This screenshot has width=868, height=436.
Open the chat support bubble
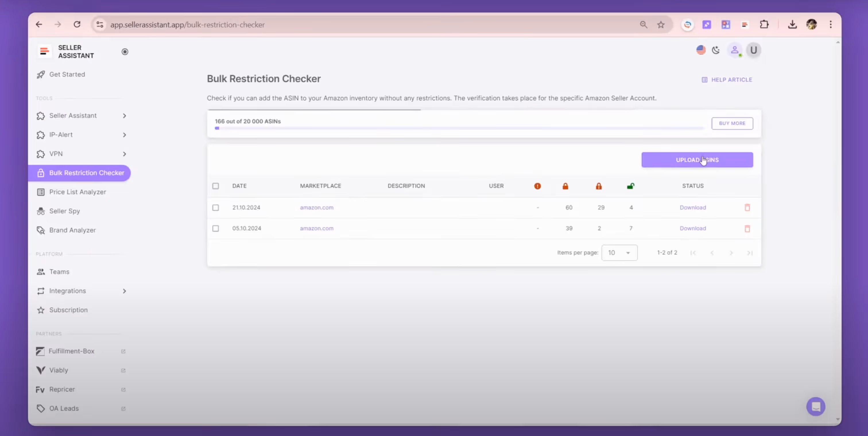tap(815, 406)
